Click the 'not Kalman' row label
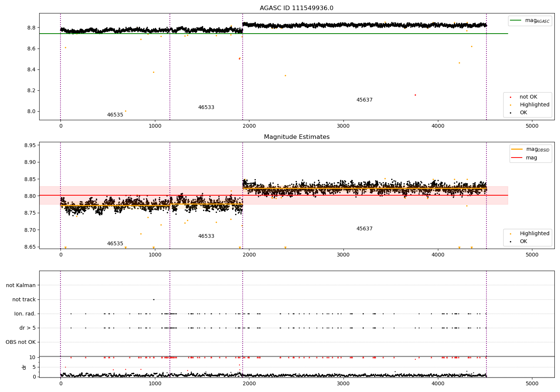 21,286
